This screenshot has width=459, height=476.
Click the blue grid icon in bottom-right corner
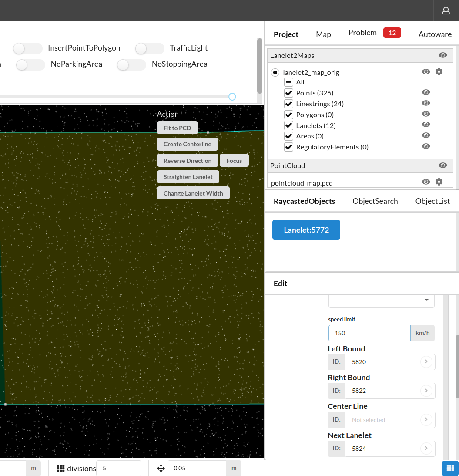[450, 468]
